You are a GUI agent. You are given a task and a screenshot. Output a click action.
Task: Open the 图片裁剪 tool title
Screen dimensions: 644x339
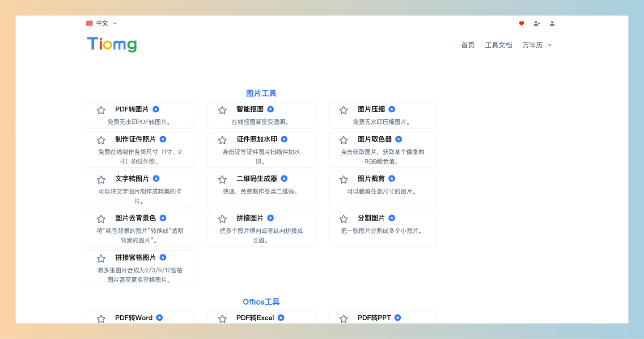point(371,179)
